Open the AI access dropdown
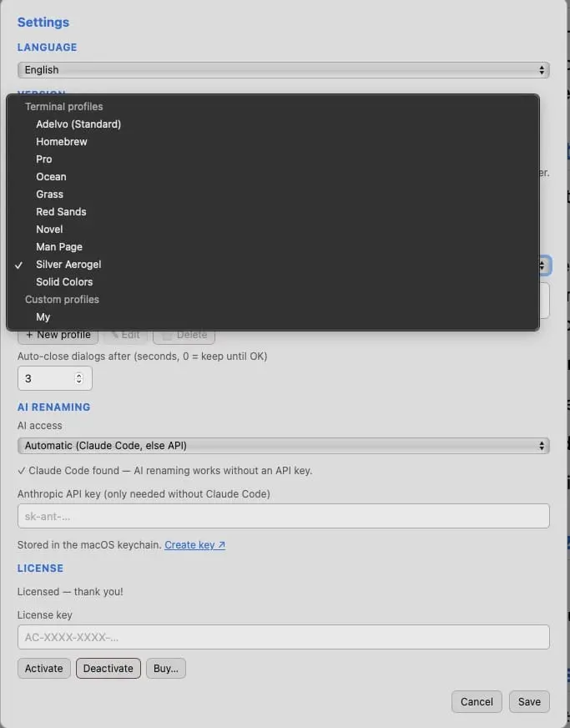570x728 pixels. click(283, 446)
